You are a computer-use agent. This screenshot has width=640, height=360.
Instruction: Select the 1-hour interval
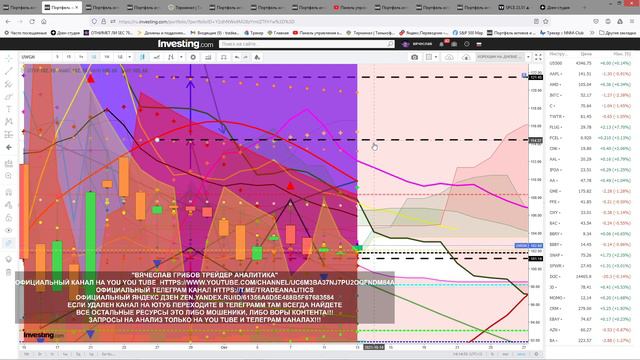81,57
